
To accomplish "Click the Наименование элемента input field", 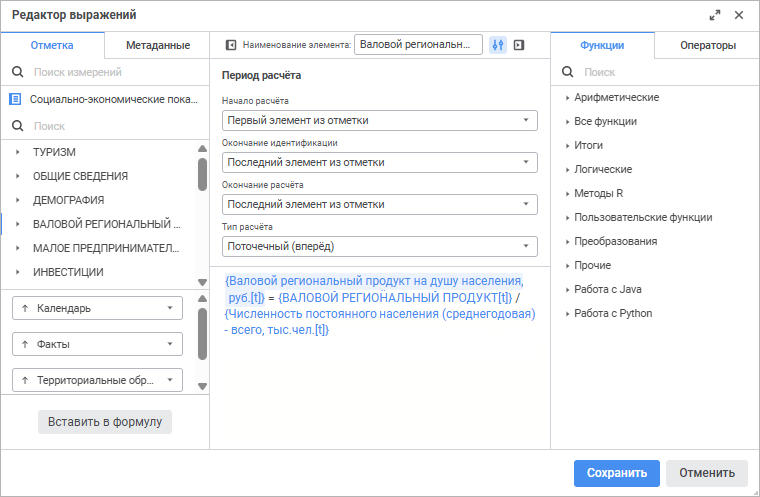I will click(418, 45).
